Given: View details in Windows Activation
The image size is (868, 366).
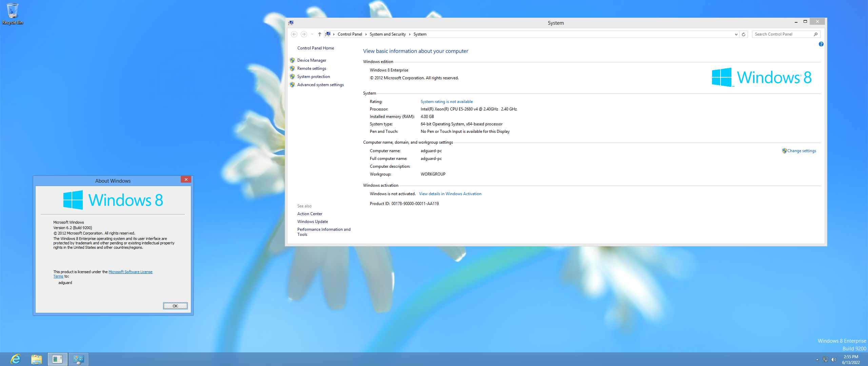Looking at the screenshot, I should click(x=450, y=194).
